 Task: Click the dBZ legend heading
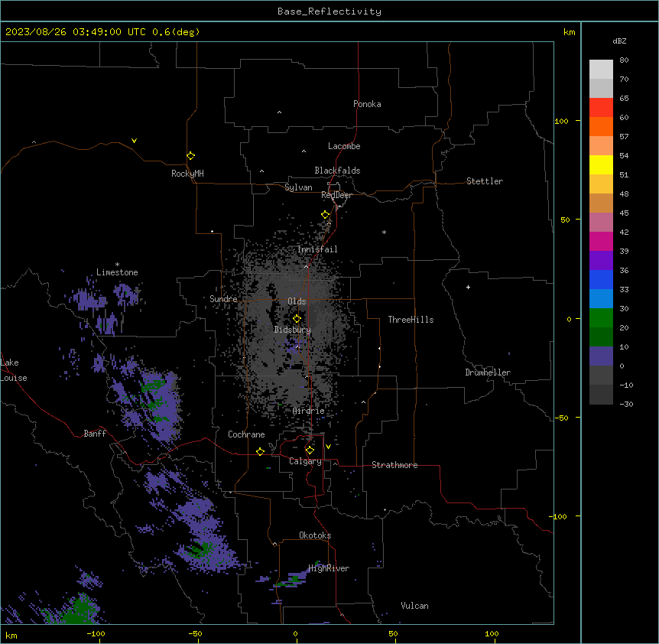click(x=619, y=41)
